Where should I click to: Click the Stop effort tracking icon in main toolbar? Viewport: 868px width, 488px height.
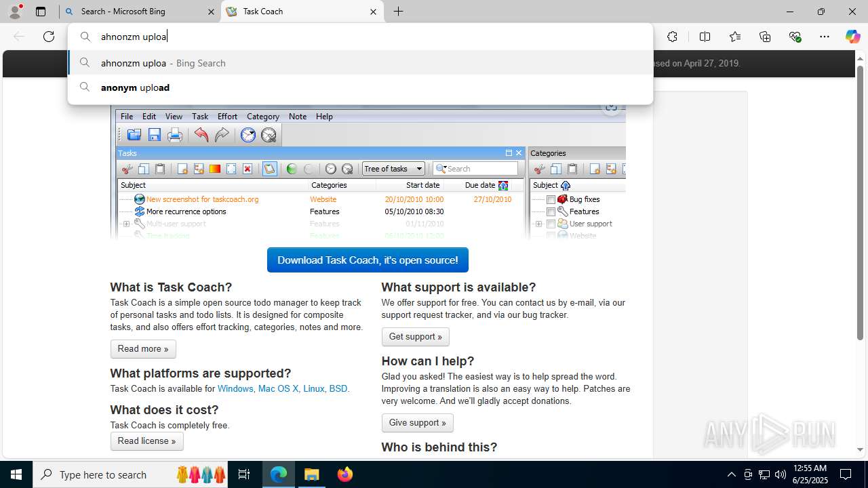pyautogui.click(x=269, y=135)
